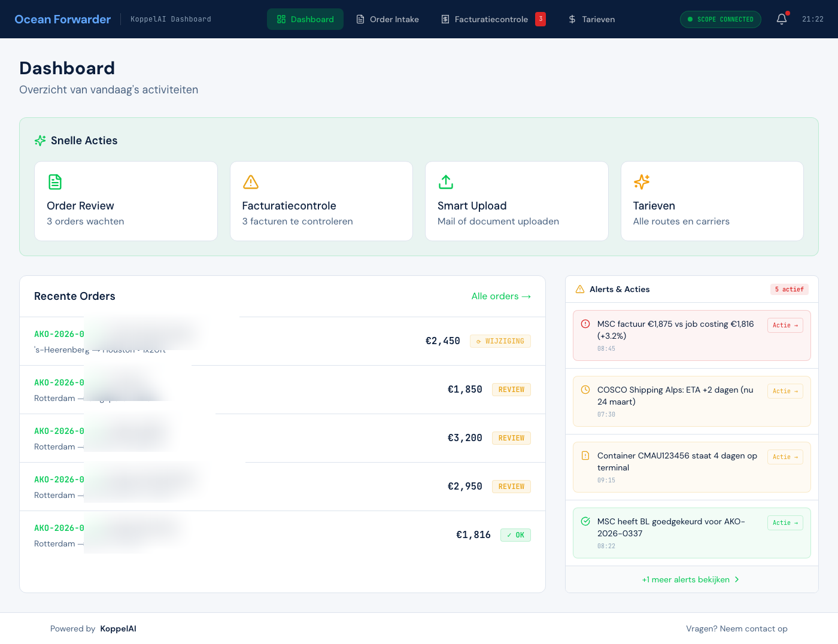Click the green document icon on Order Review card

tap(55, 182)
